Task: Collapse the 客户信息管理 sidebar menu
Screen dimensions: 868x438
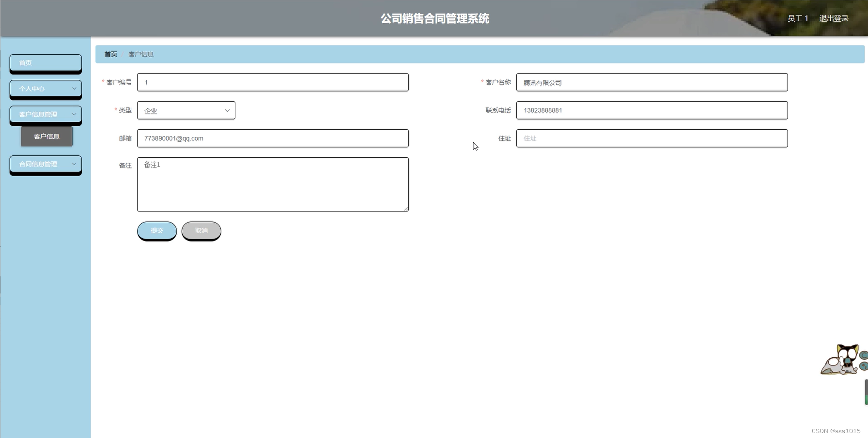Action: pyautogui.click(x=45, y=114)
